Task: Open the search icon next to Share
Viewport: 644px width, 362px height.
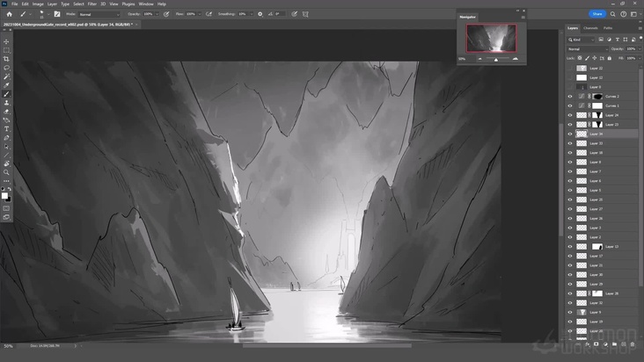Action: point(613,14)
